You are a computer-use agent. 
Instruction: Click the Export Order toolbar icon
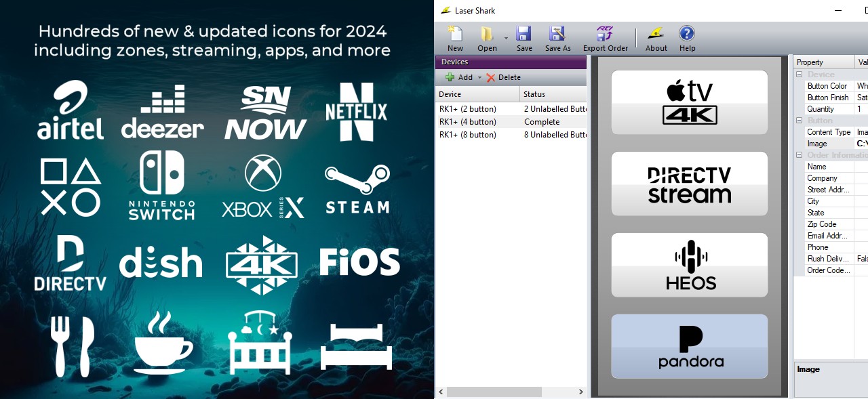[605, 39]
